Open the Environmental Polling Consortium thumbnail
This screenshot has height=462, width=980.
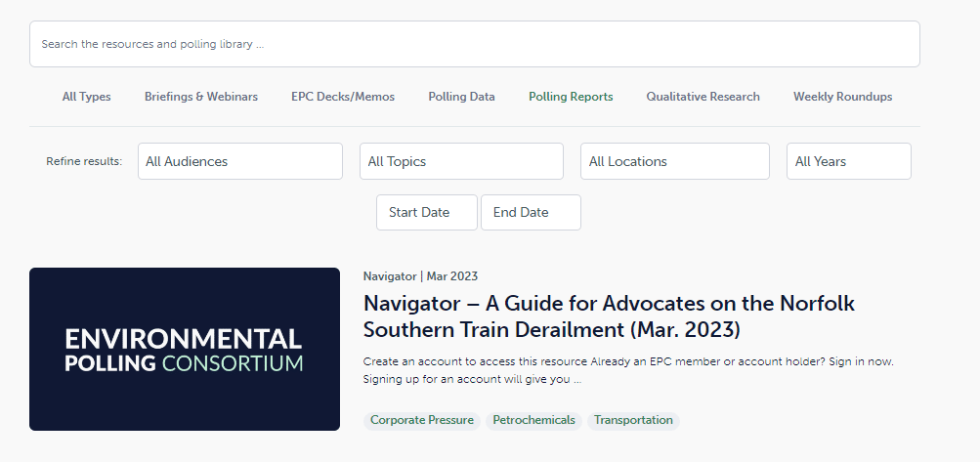(185, 350)
